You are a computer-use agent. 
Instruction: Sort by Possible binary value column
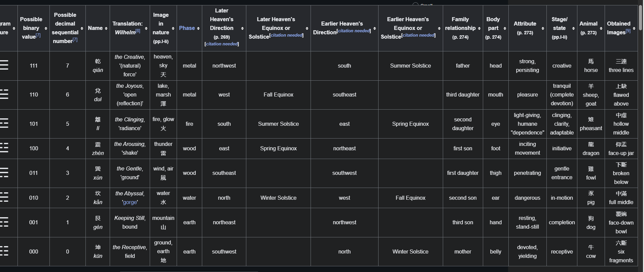click(x=46, y=28)
